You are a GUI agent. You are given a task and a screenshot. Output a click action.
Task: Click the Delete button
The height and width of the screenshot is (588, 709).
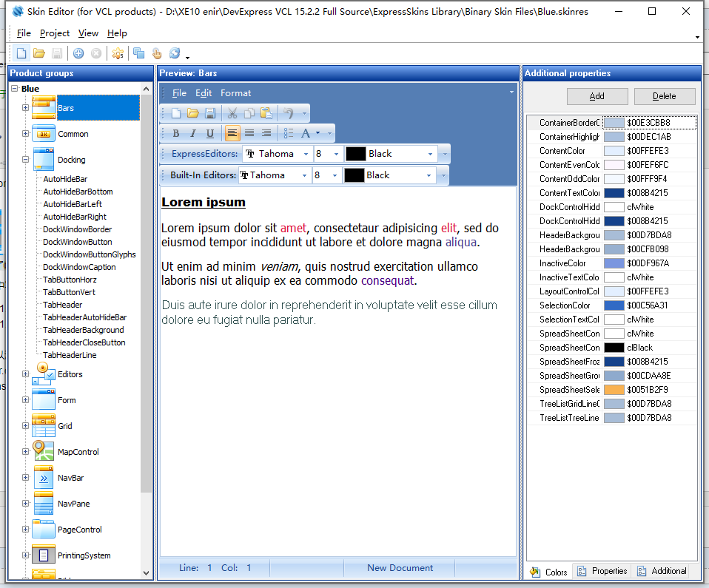click(665, 96)
